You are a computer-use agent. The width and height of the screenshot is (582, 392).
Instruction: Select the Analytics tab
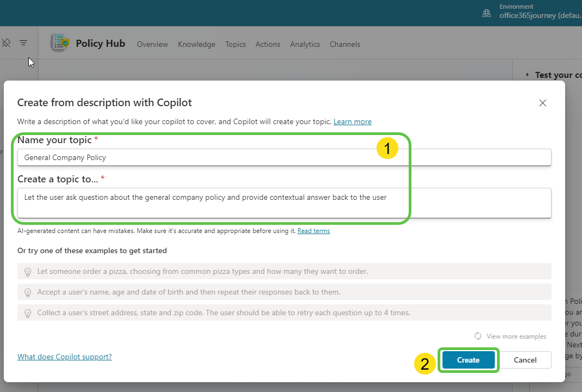[x=305, y=44]
